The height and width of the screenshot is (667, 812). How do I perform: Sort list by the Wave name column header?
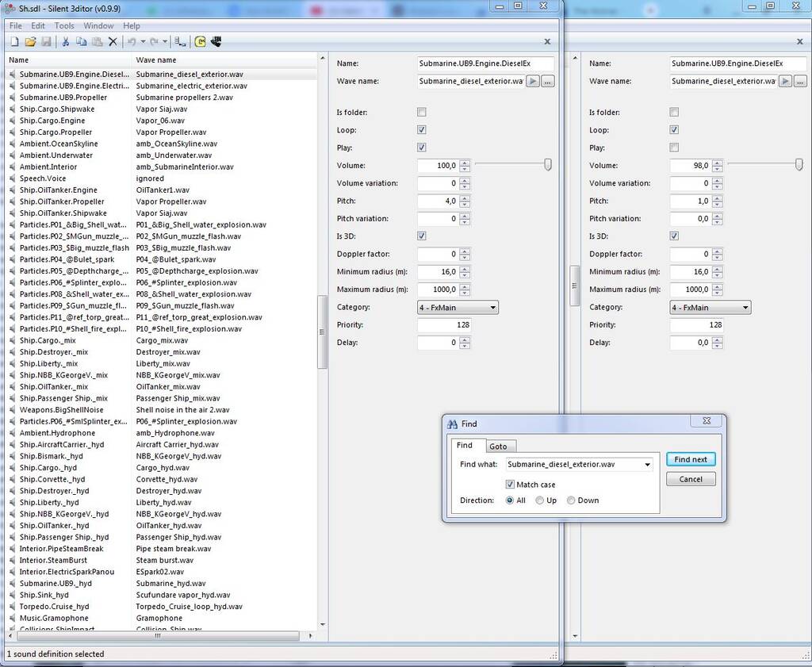click(x=224, y=60)
